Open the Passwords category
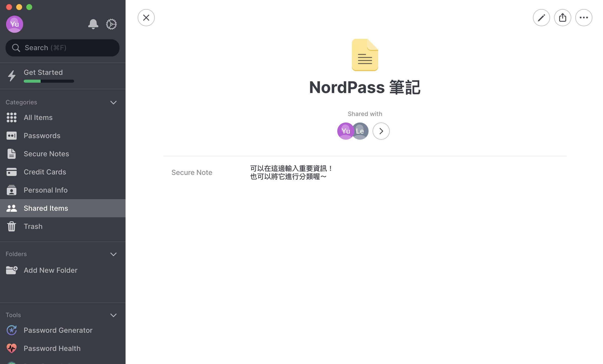 click(63, 136)
